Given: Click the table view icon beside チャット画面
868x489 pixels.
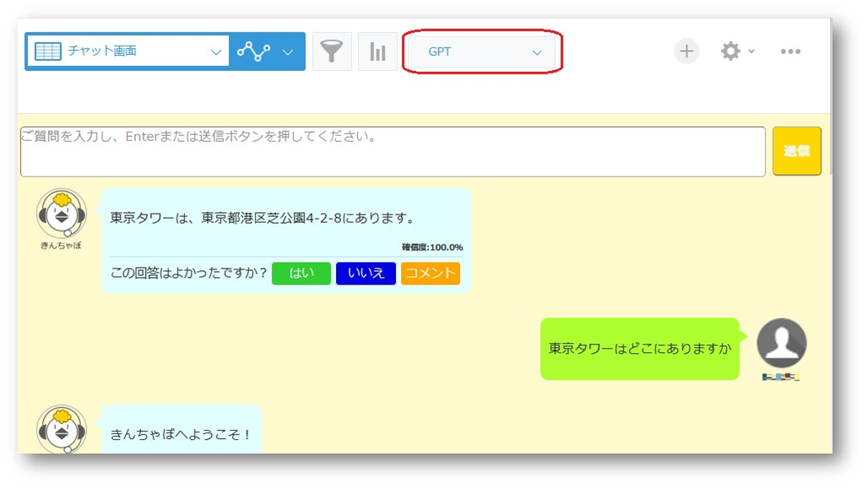Looking at the screenshot, I should (47, 52).
